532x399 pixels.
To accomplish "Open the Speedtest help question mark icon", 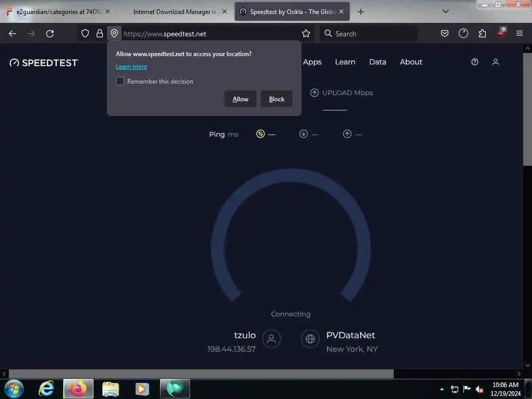I will click(x=475, y=62).
